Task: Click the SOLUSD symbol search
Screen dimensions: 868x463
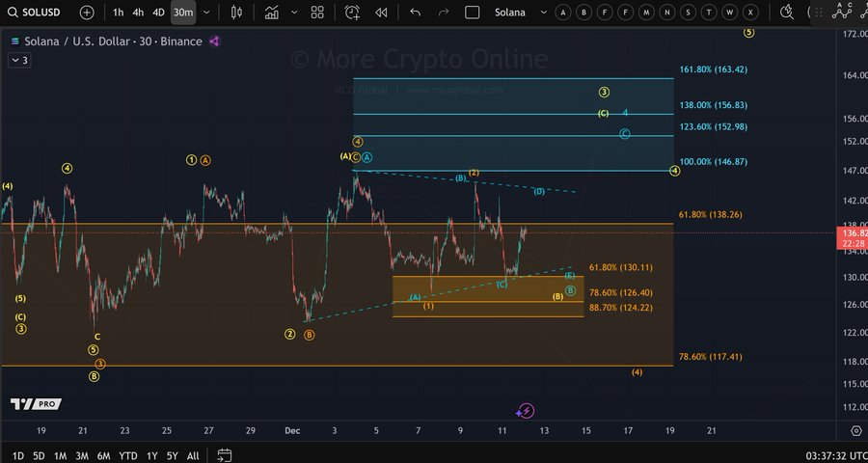Action: coord(39,13)
